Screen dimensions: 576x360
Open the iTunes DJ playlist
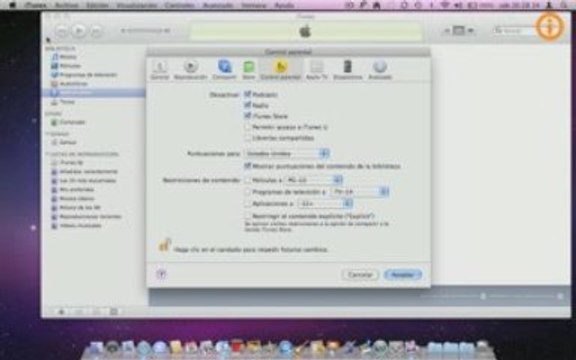(x=67, y=162)
